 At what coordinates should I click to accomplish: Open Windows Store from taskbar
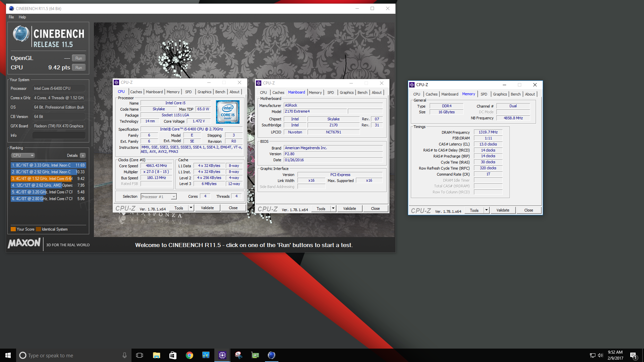(x=173, y=355)
